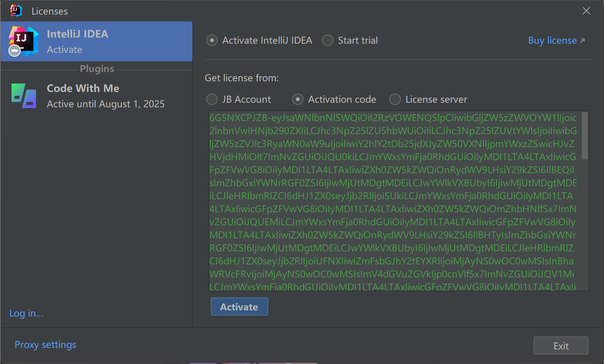Choose the Activation code option
This screenshot has width=604, height=364.
(x=298, y=99)
